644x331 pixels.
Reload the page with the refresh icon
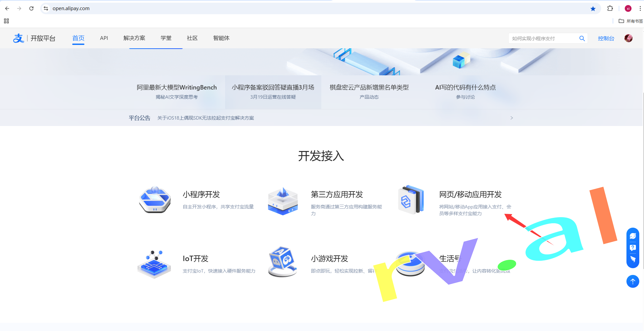click(31, 8)
